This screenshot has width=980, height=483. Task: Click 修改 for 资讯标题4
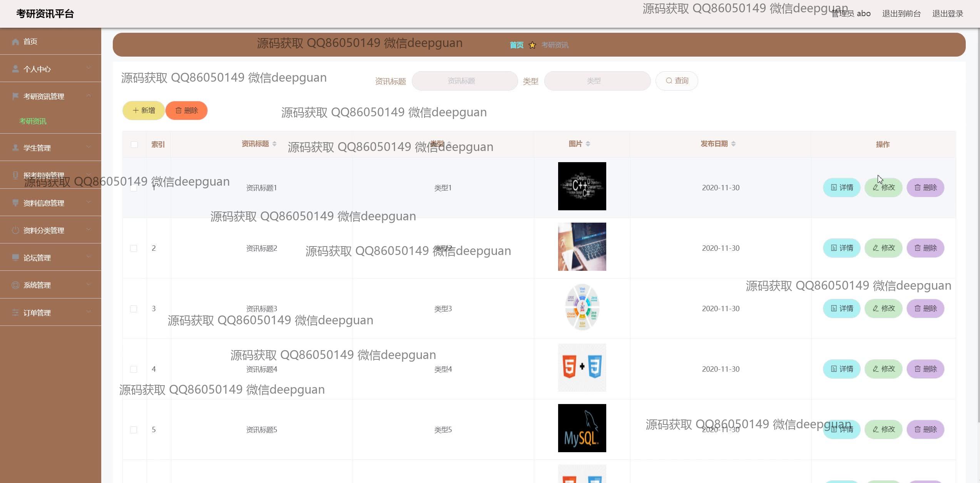(x=883, y=369)
